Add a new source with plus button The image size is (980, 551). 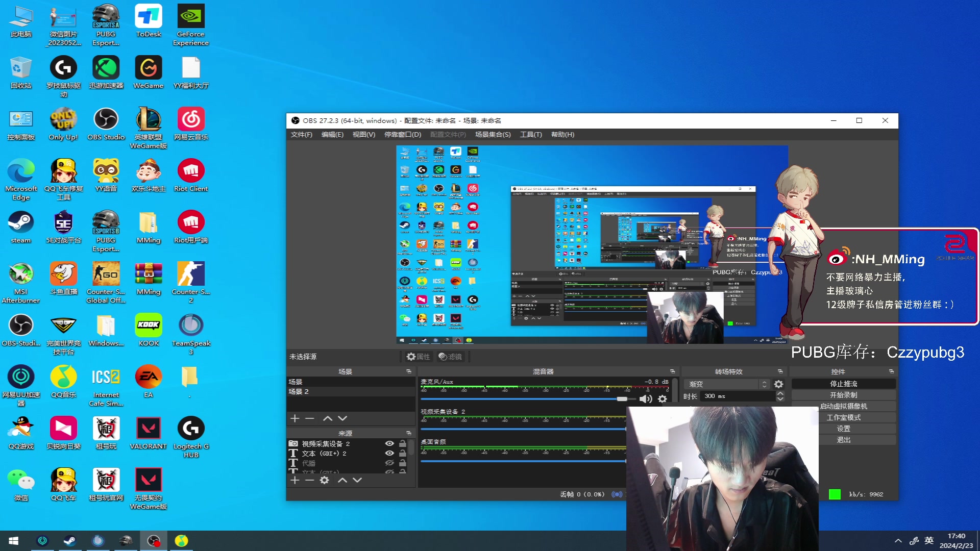(295, 480)
